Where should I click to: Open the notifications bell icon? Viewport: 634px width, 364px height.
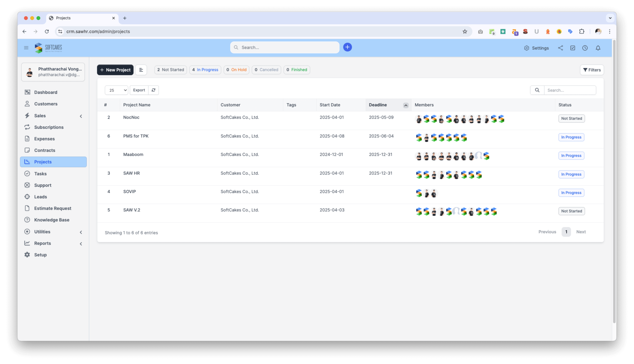pos(598,48)
